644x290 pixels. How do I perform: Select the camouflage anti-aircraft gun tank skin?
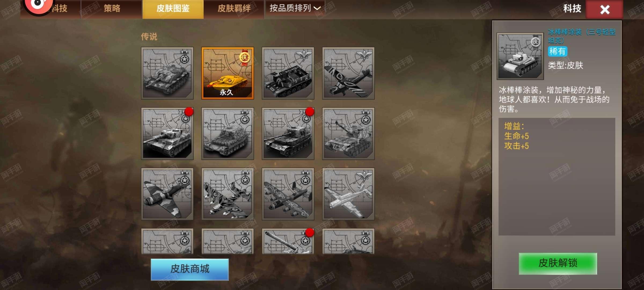click(348, 134)
